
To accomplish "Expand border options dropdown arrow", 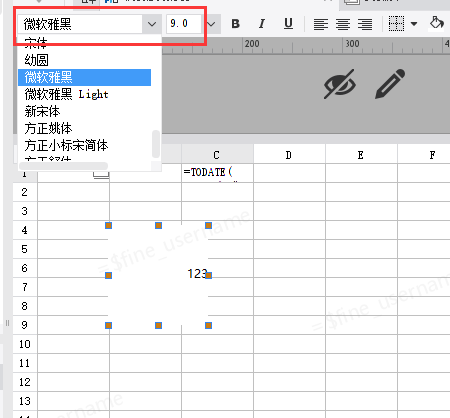I will click(414, 24).
